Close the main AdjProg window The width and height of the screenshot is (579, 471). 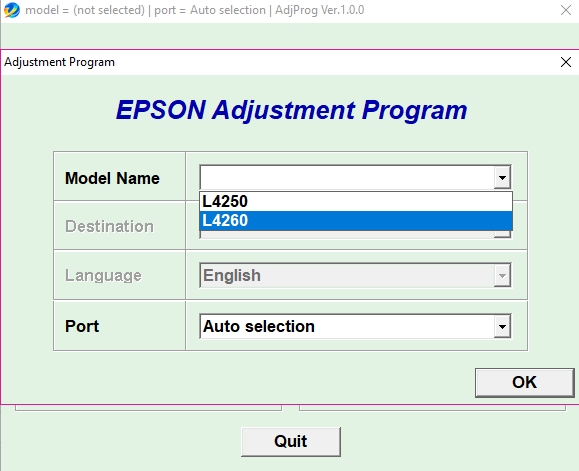coord(566,10)
